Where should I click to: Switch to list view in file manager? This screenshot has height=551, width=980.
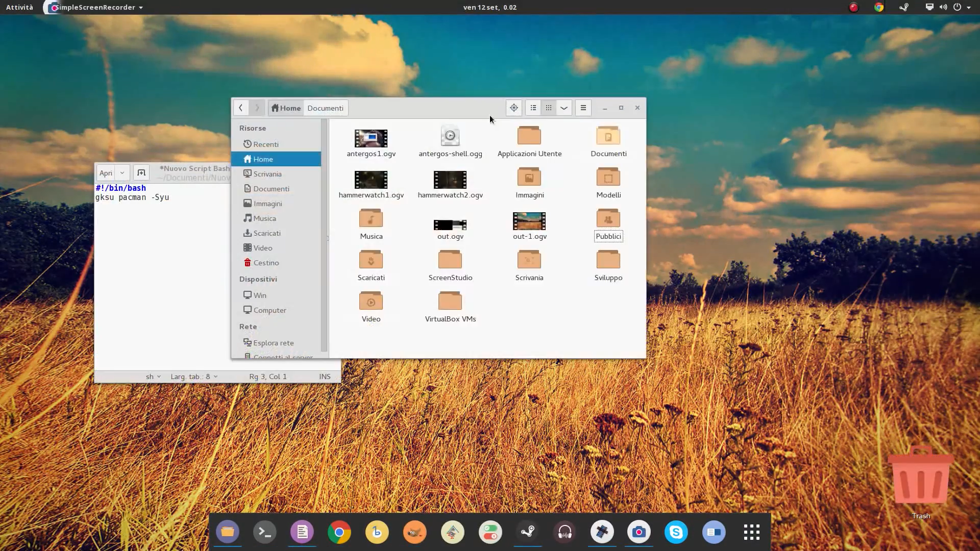533,108
